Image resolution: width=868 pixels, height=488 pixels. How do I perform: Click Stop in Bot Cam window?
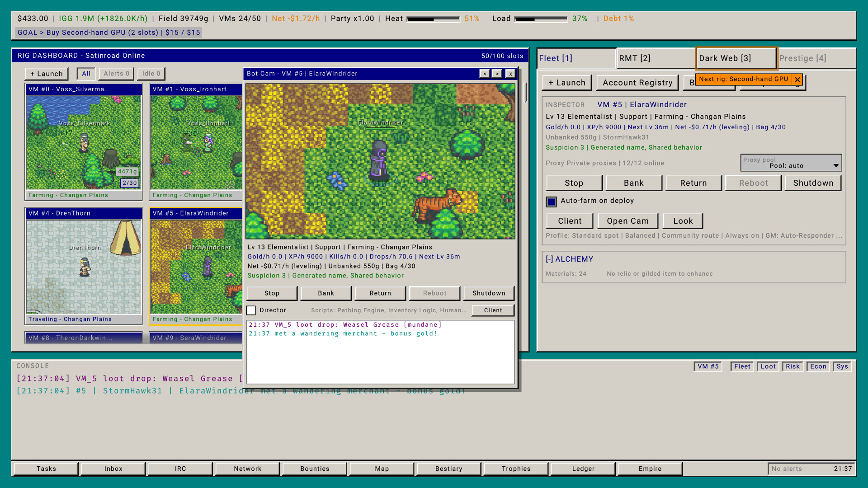point(272,293)
